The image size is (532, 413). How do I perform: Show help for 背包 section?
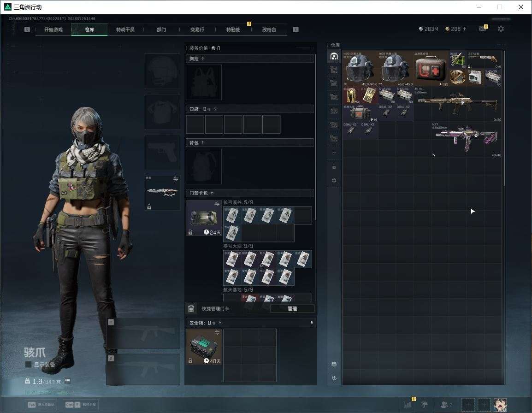[x=202, y=142]
